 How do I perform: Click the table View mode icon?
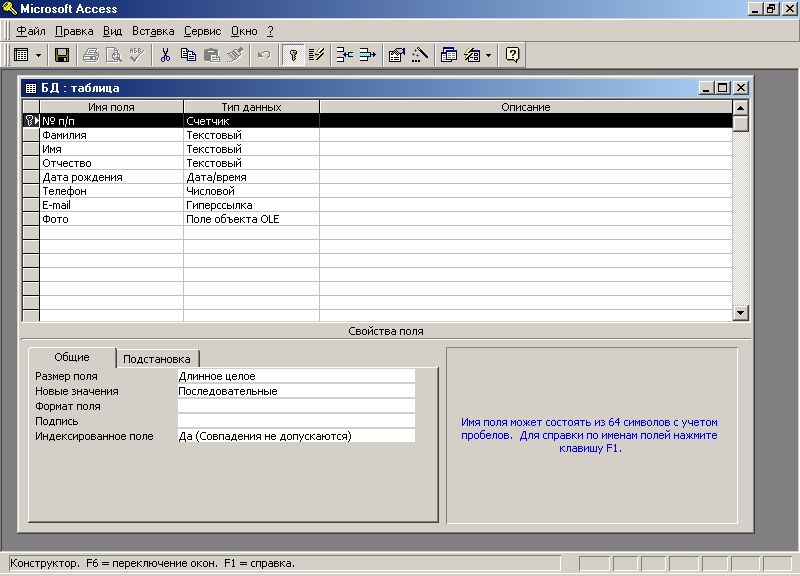point(21,55)
